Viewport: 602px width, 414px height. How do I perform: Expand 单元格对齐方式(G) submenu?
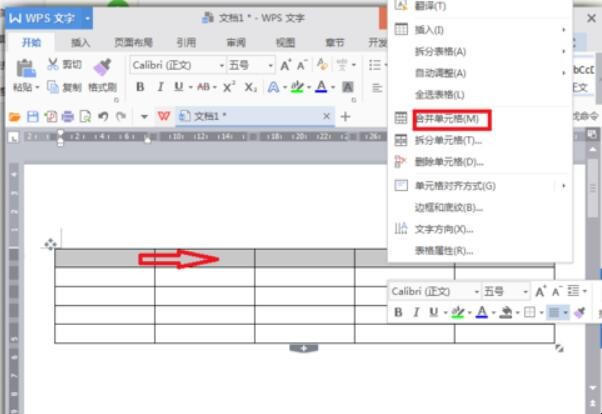tap(564, 186)
